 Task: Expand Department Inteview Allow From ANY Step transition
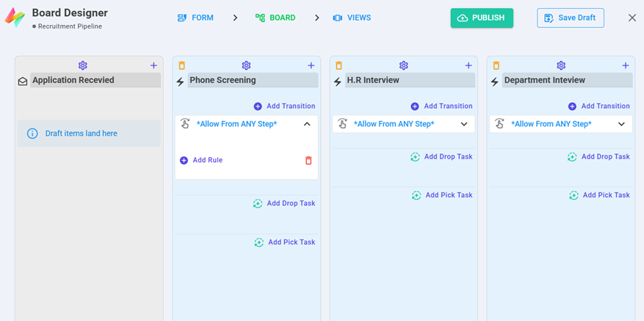tap(621, 124)
